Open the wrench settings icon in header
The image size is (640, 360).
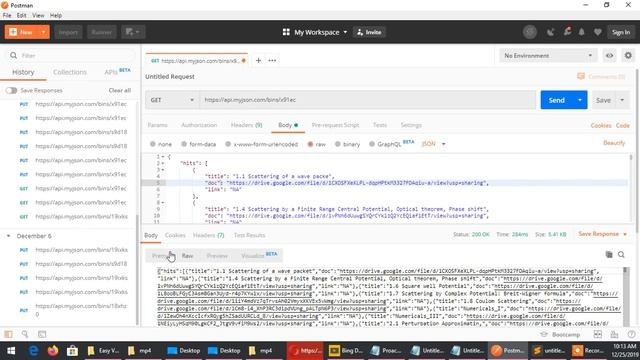coord(567,32)
